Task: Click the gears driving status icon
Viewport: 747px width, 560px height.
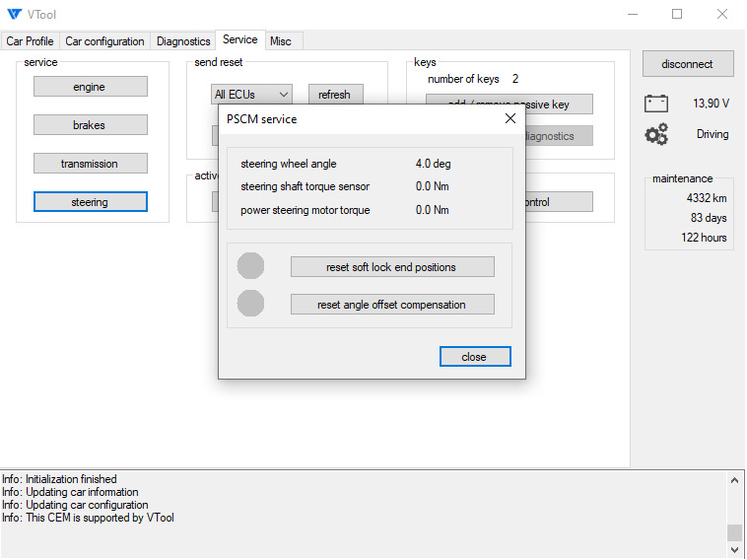Action: click(656, 135)
